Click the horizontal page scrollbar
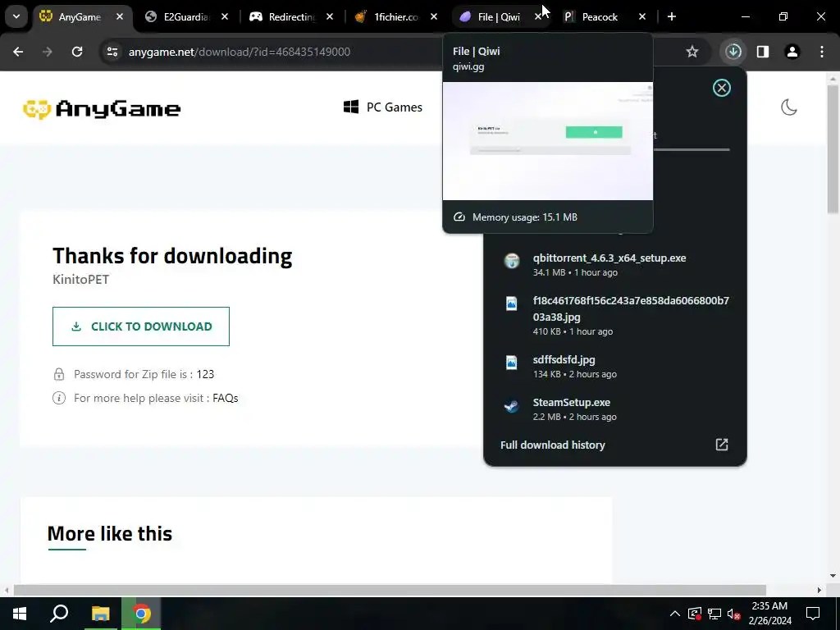Image resolution: width=840 pixels, height=630 pixels. [x=390, y=590]
